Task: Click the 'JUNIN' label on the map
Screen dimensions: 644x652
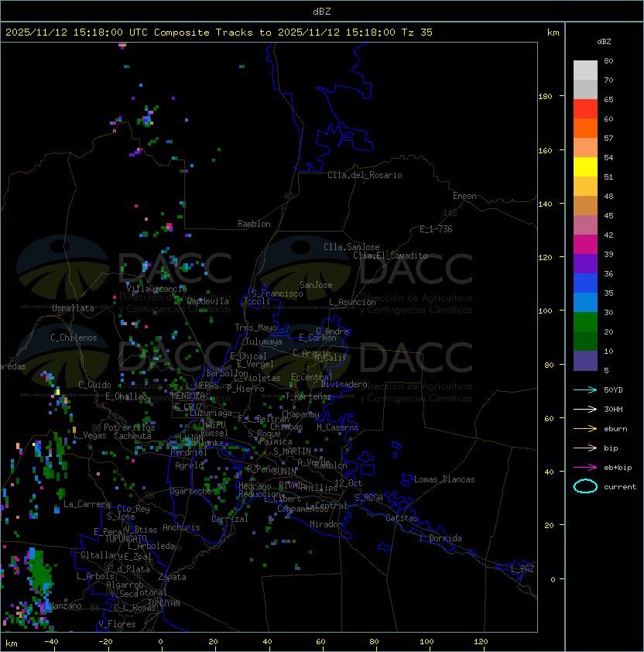Action: 284,471
